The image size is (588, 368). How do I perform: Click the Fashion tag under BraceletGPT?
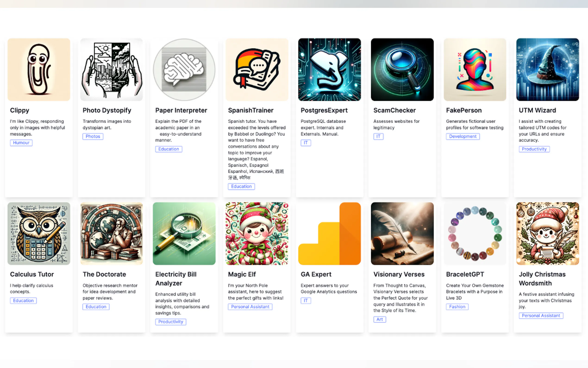coord(457,307)
